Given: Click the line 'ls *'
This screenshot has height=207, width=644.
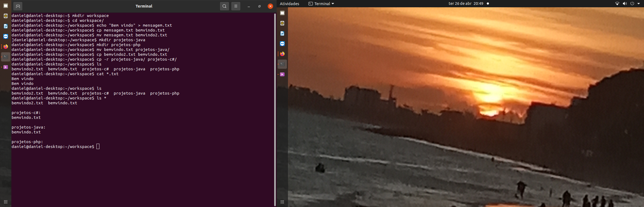Looking at the screenshot, I should click(x=102, y=98).
